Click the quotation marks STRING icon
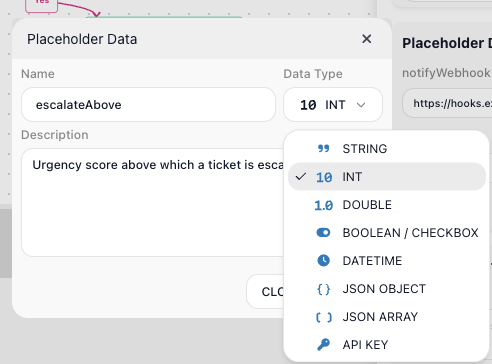The height and width of the screenshot is (364, 492). 323,149
